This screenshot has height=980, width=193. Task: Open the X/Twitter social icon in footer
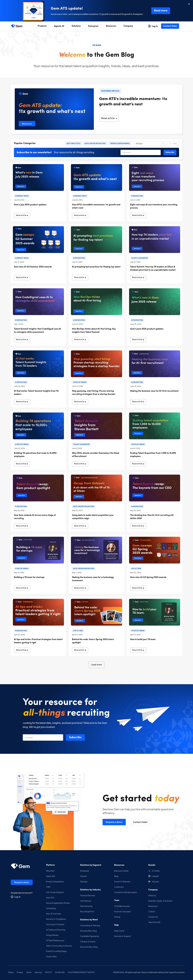click(x=149, y=871)
